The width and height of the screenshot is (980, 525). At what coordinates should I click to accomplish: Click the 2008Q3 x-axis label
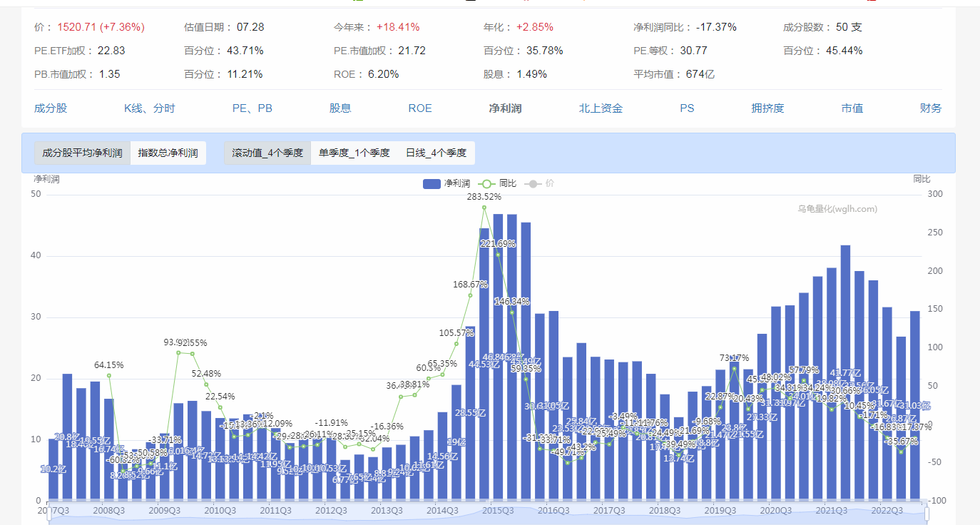tap(108, 511)
